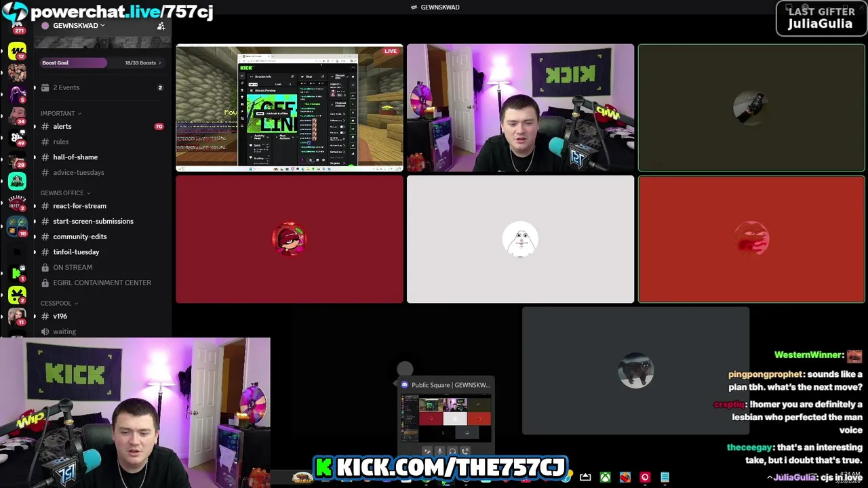This screenshot has width=868, height=488.
Task: Collapse the CESSPOOL channel category
Action: click(59, 303)
